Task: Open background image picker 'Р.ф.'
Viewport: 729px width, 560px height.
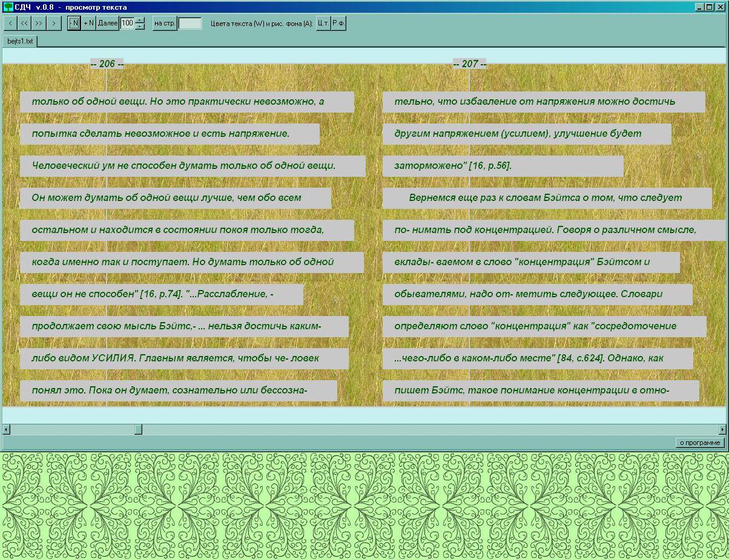Action: [338, 23]
